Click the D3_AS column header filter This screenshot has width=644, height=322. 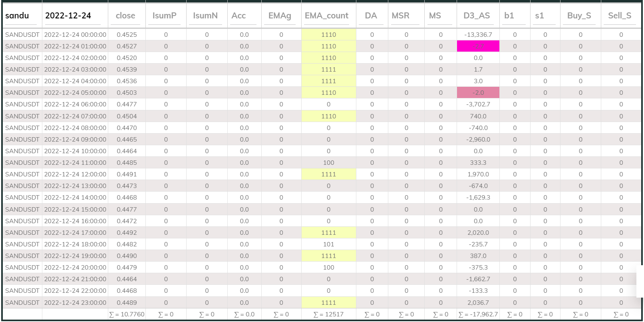pos(478,16)
